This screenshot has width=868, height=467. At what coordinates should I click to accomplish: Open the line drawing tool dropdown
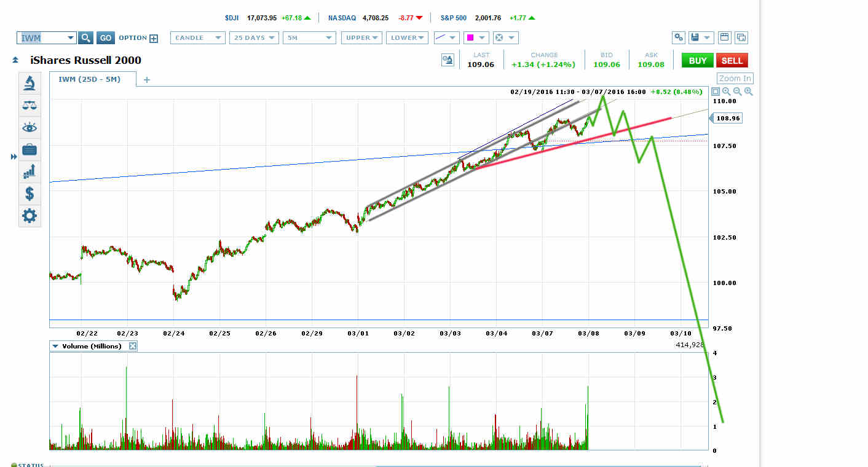coord(446,38)
